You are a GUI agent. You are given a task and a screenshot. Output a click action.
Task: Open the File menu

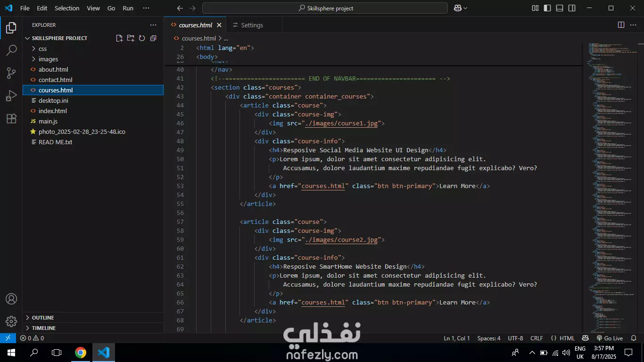(x=25, y=8)
